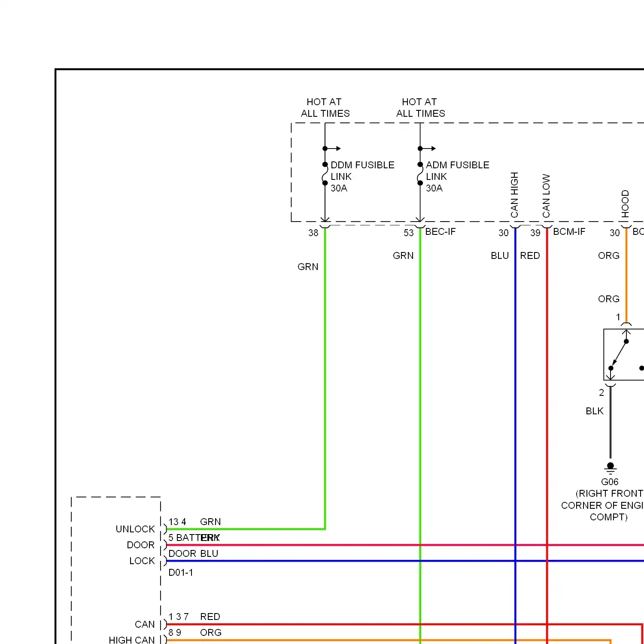
Task: Click switch terminal number 2
Action: [601, 392]
